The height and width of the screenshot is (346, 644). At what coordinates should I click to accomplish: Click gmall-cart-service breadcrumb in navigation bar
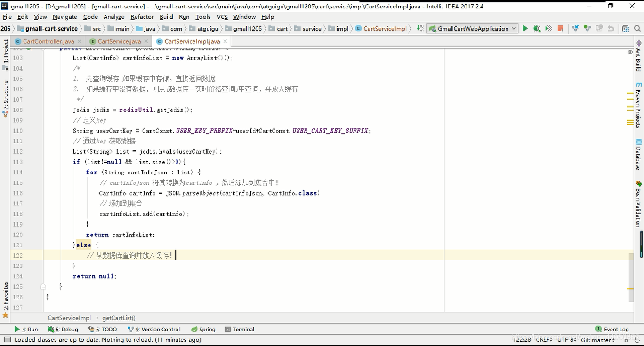point(47,29)
